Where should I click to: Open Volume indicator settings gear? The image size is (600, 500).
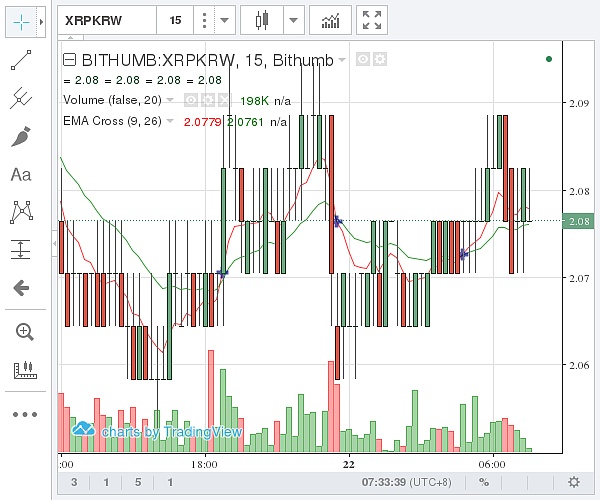208,100
